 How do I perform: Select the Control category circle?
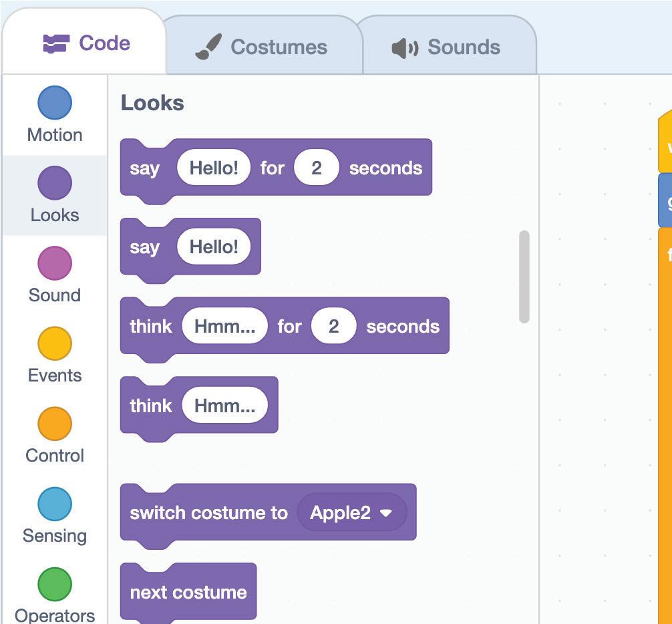(55, 424)
